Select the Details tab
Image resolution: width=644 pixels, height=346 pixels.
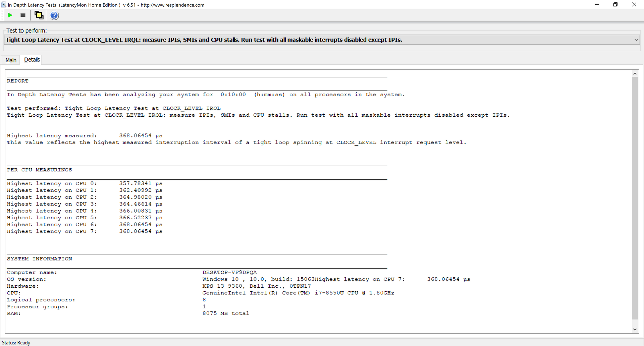pyautogui.click(x=32, y=60)
